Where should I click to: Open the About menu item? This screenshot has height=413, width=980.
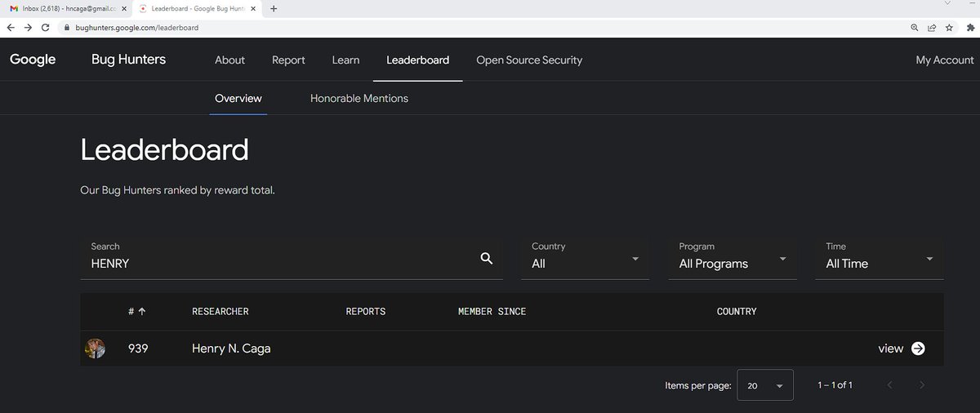click(x=229, y=60)
